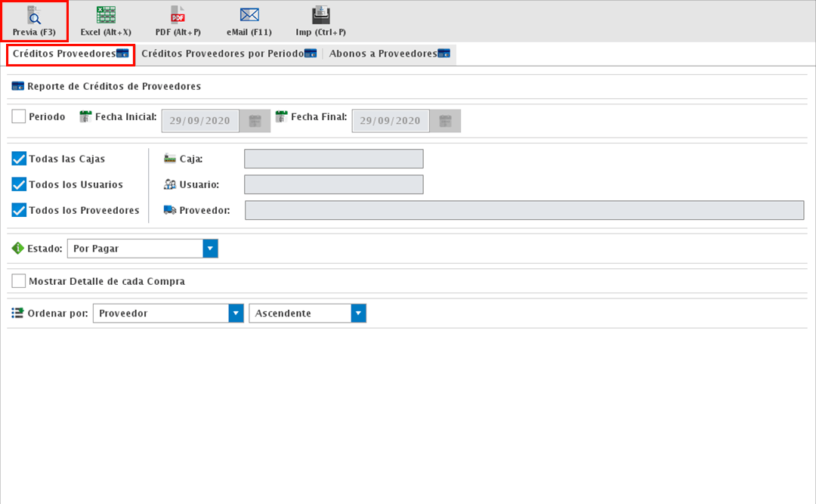Click the Previa (F3) preview icon
This screenshot has height=504, width=816.
click(34, 16)
